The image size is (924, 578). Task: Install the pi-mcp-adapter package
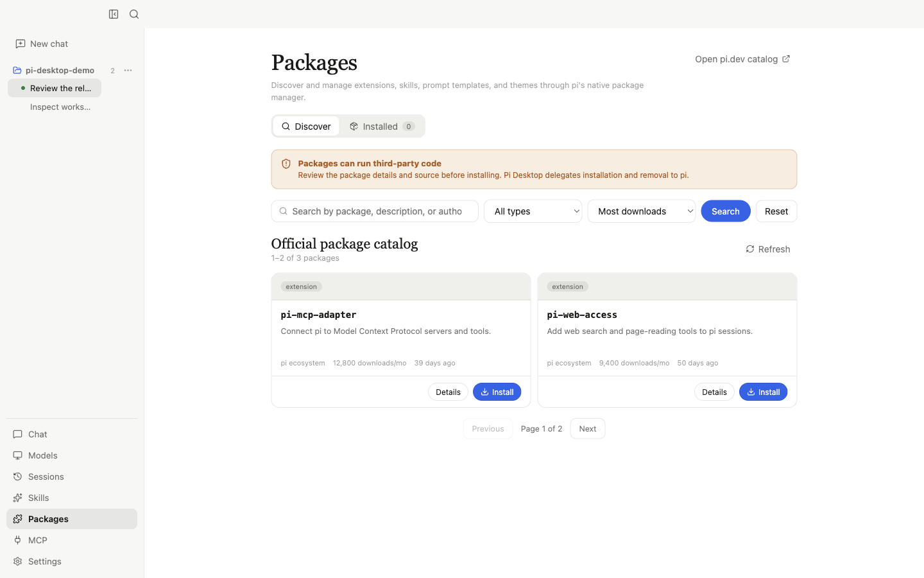(x=497, y=392)
